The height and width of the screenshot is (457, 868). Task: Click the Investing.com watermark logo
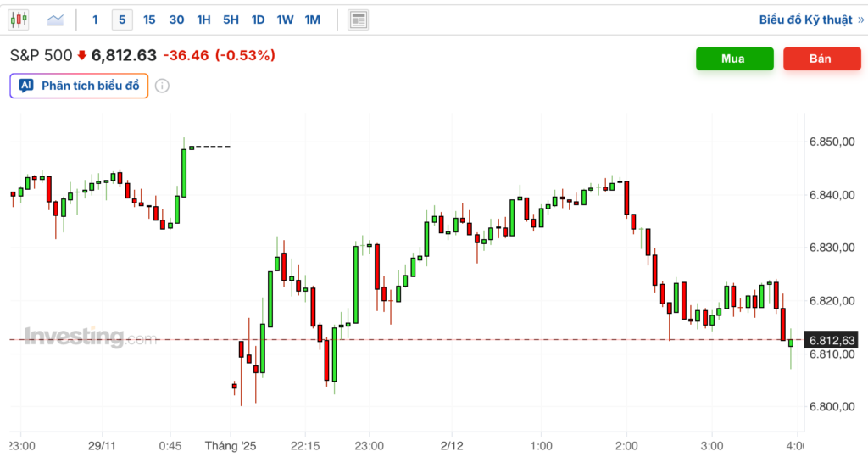coord(90,337)
